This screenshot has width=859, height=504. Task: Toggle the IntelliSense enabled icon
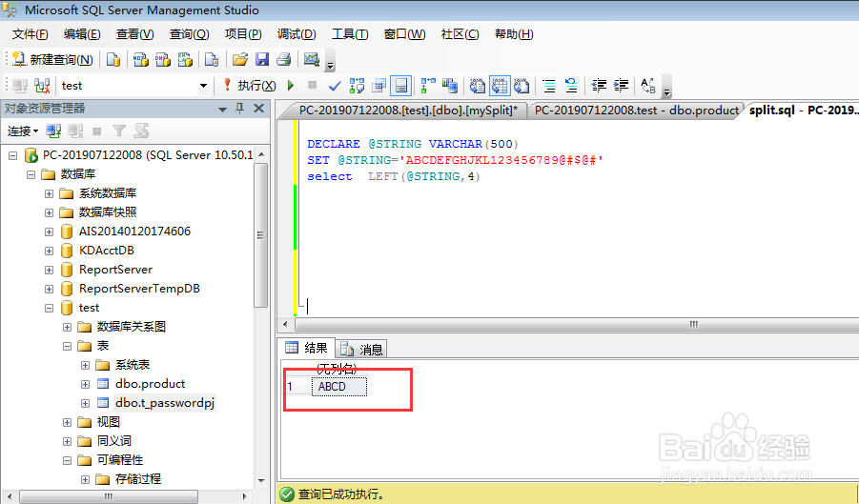(400, 86)
